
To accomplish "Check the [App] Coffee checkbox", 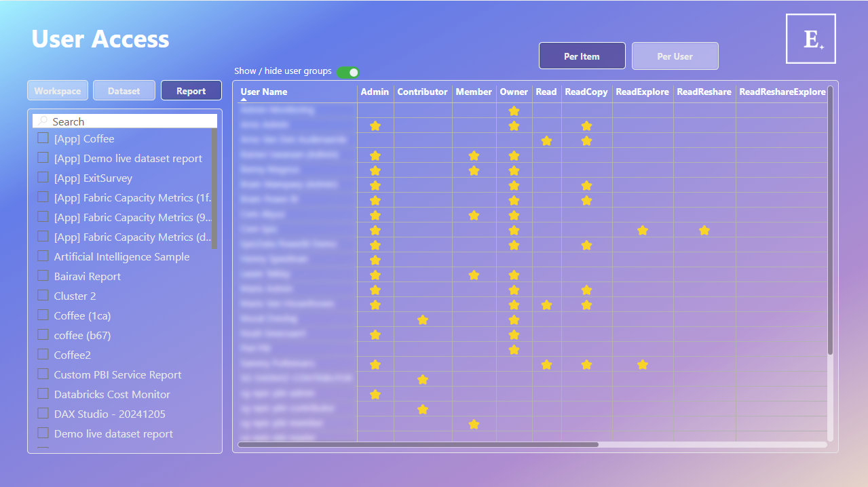I will (x=43, y=138).
